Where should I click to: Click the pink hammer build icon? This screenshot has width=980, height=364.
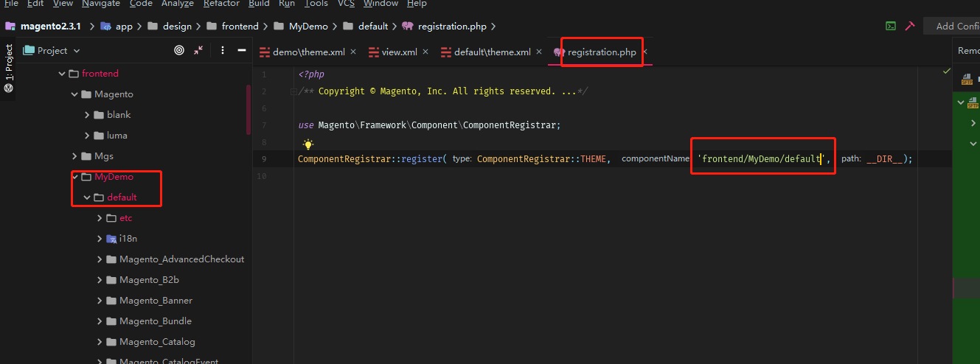[x=910, y=27]
